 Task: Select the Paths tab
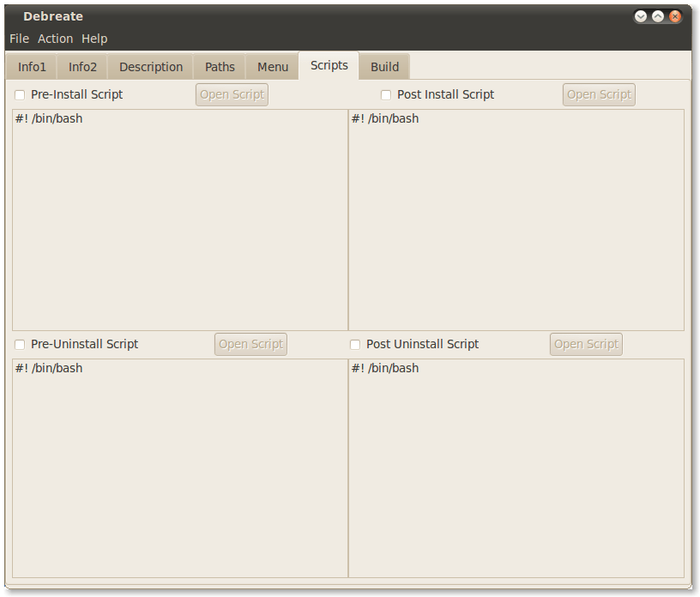point(220,67)
